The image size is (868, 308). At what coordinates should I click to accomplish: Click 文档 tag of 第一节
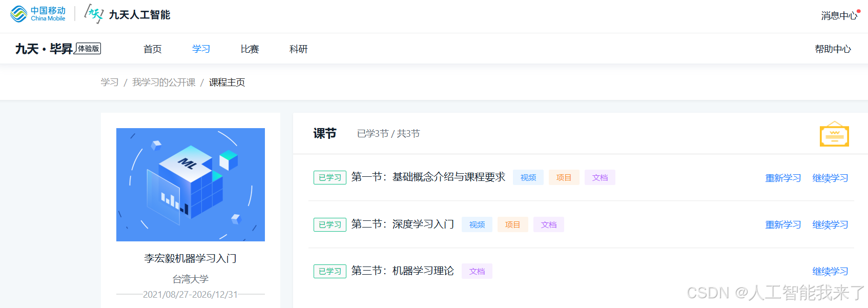point(600,177)
